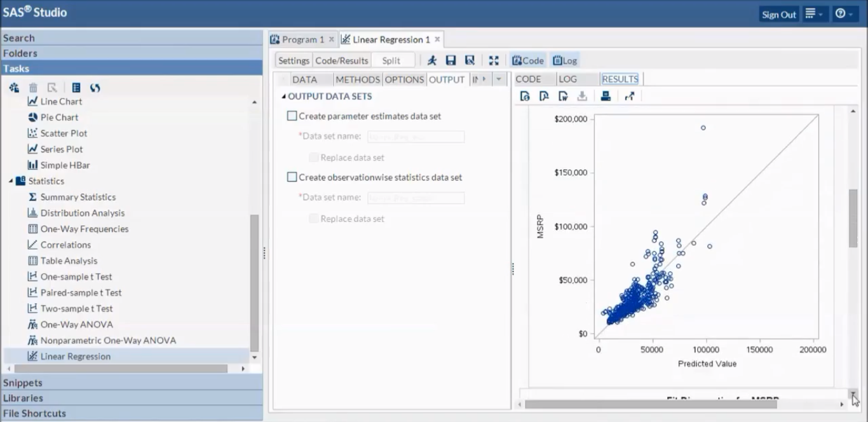Download results as a PDF
The image size is (868, 422).
pos(544,95)
